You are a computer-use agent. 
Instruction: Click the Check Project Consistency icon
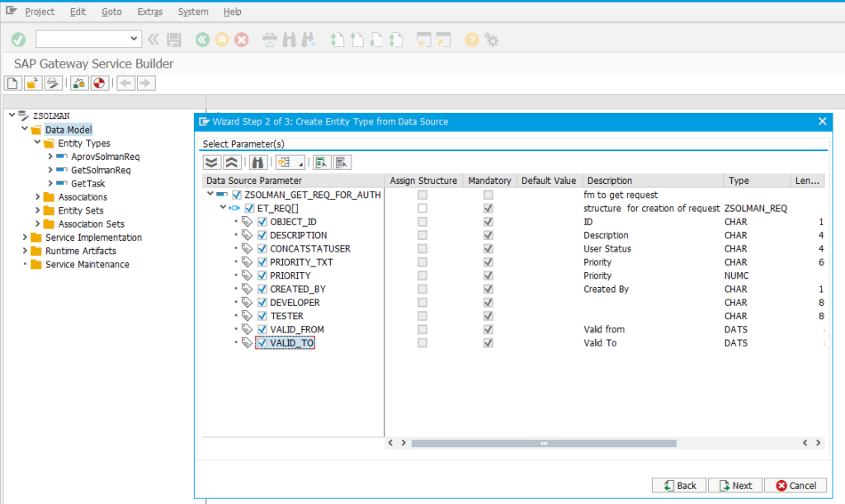(79, 83)
